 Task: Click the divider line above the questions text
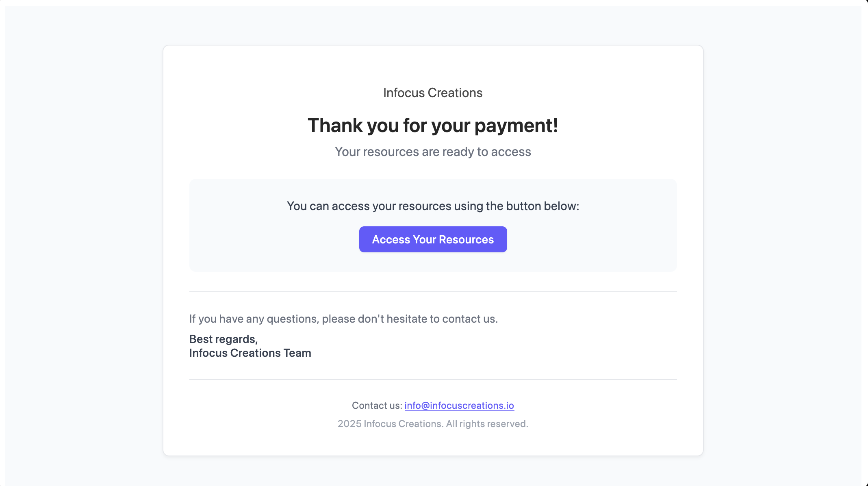tap(433, 292)
